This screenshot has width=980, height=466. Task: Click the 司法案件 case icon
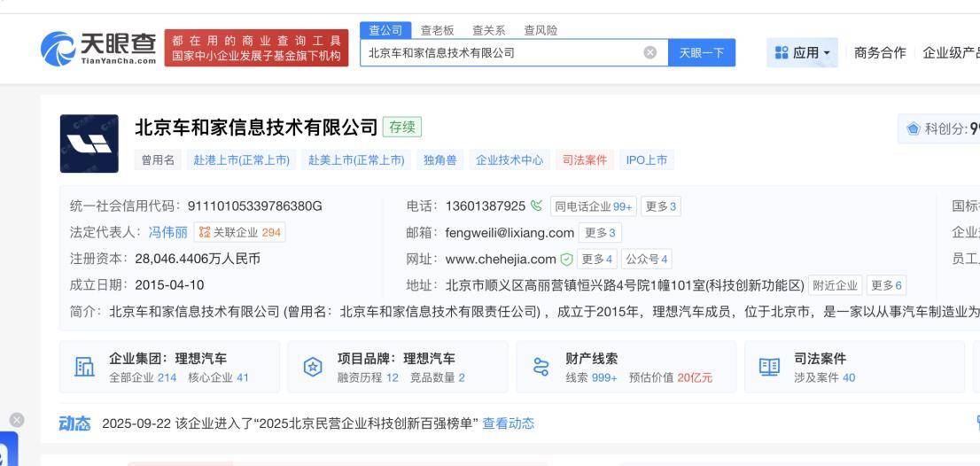pos(769,367)
